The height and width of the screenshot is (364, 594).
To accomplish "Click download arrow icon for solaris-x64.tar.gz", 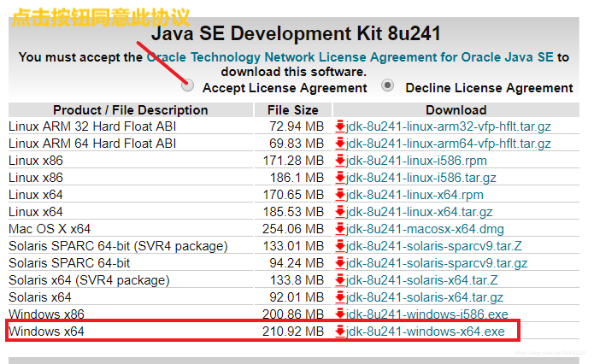I will coord(340,297).
